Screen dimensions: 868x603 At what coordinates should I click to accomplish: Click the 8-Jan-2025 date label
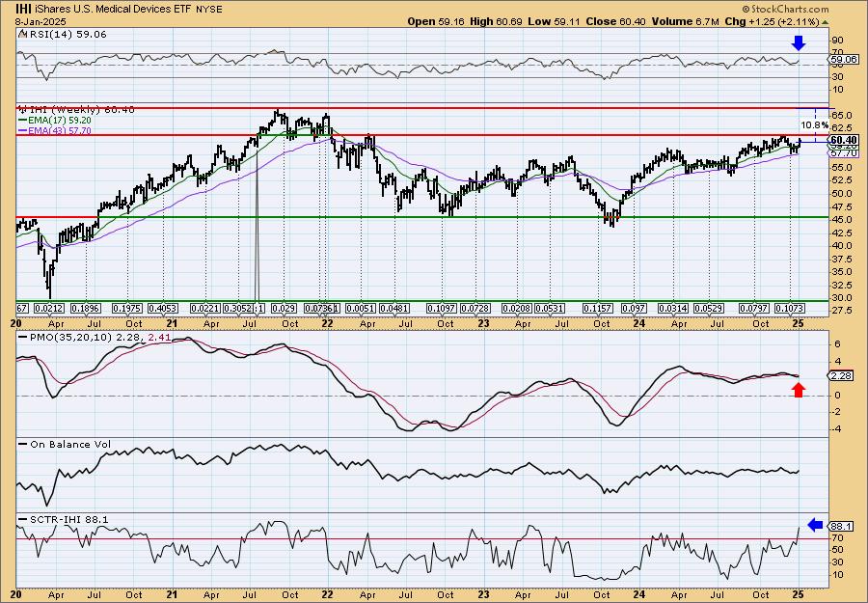point(41,21)
